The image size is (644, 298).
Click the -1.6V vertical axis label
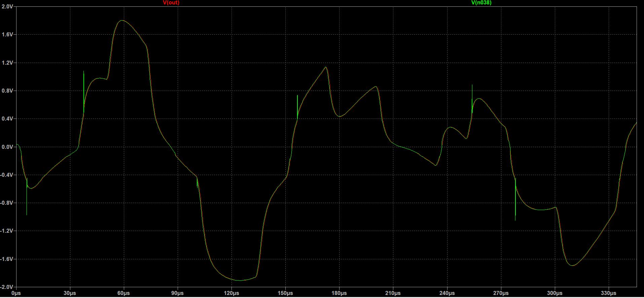coord(7,259)
